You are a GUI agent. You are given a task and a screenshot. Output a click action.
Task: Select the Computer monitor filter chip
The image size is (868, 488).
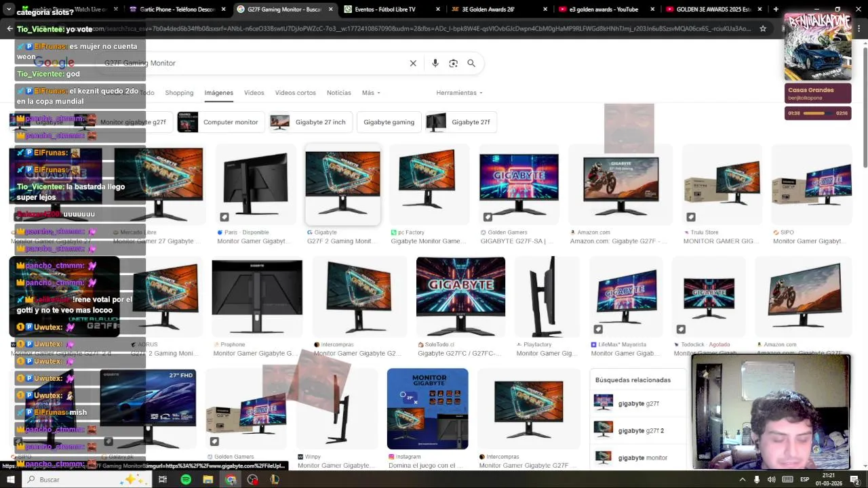pyautogui.click(x=220, y=122)
